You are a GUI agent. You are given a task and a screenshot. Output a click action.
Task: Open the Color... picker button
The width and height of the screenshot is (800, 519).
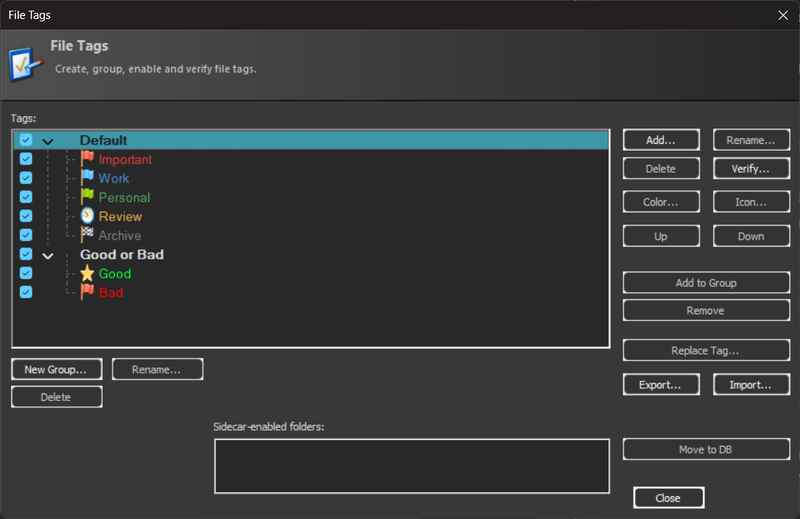tap(661, 202)
